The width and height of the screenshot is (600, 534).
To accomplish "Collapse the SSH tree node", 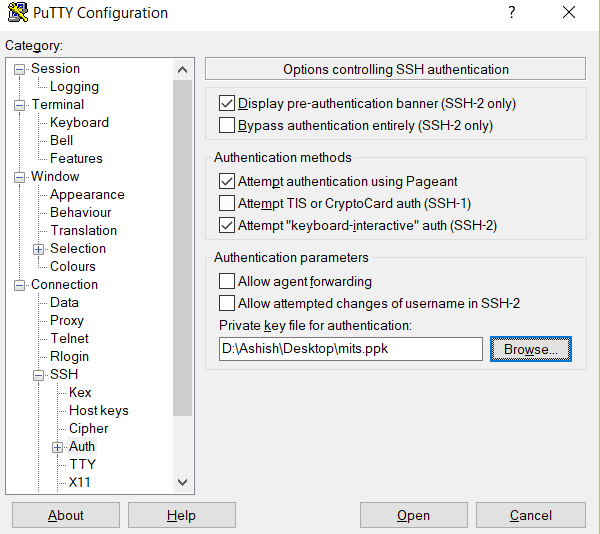I will [x=38, y=375].
